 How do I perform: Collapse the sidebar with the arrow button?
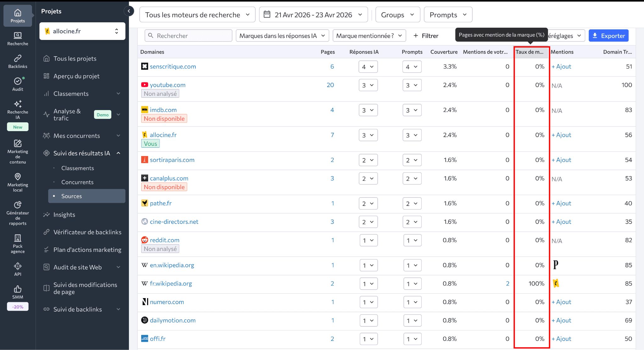[x=129, y=11]
